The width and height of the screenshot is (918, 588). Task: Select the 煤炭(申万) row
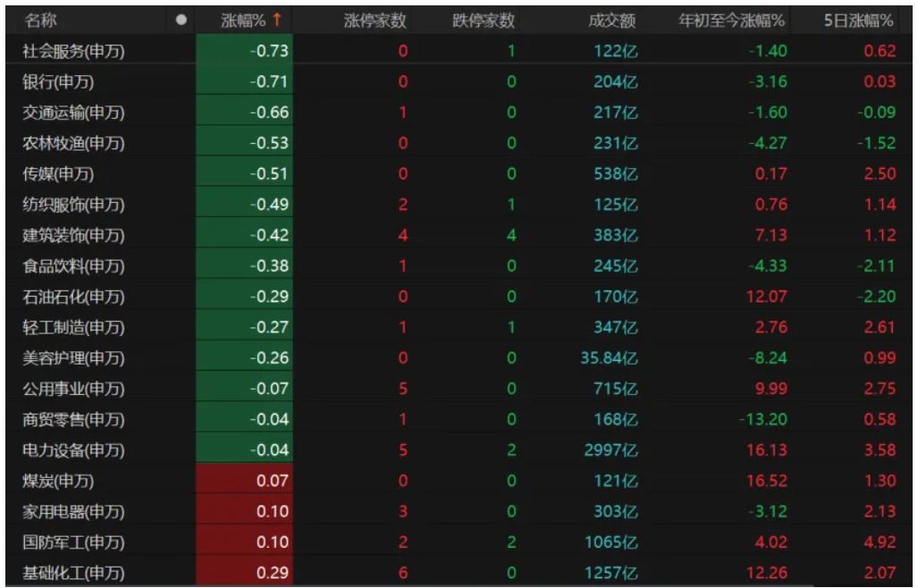[x=58, y=481]
